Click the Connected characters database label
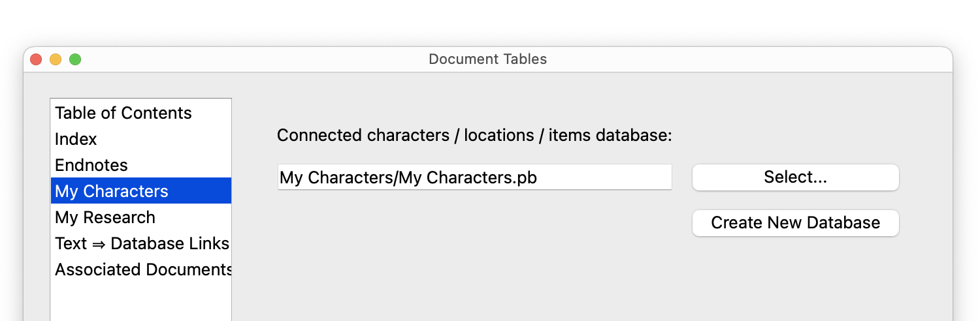This screenshot has height=321, width=980. (474, 136)
